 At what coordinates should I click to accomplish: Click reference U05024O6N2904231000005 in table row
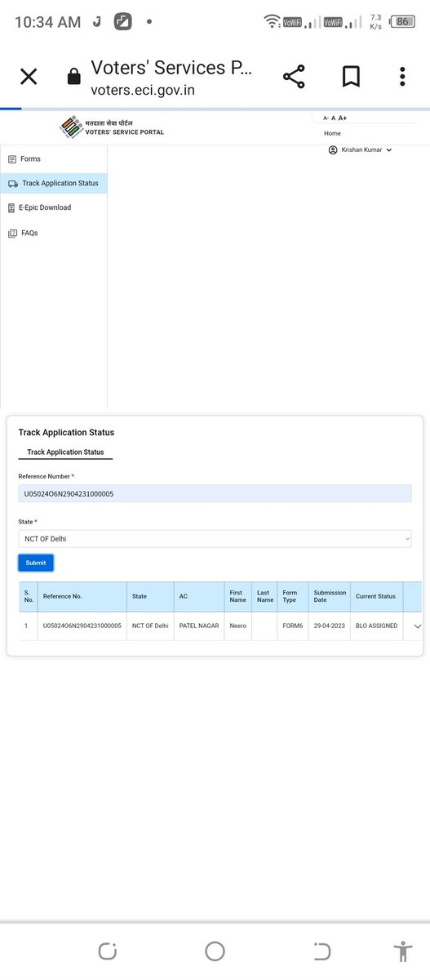pyautogui.click(x=82, y=626)
